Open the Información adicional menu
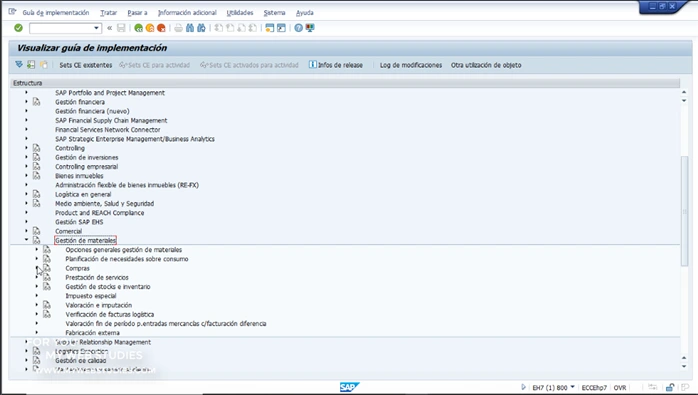This screenshot has height=395, width=698. click(187, 12)
